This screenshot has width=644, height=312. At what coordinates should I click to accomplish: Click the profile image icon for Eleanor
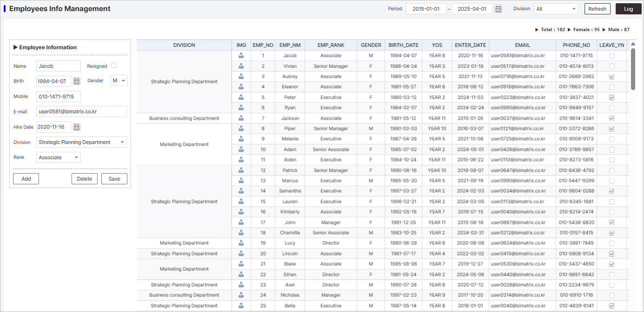[241, 87]
